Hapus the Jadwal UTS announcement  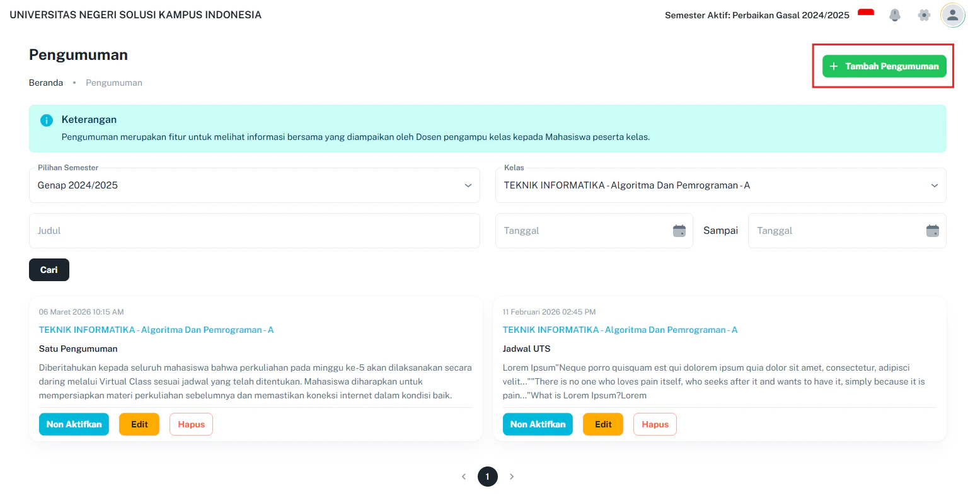[655, 424]
